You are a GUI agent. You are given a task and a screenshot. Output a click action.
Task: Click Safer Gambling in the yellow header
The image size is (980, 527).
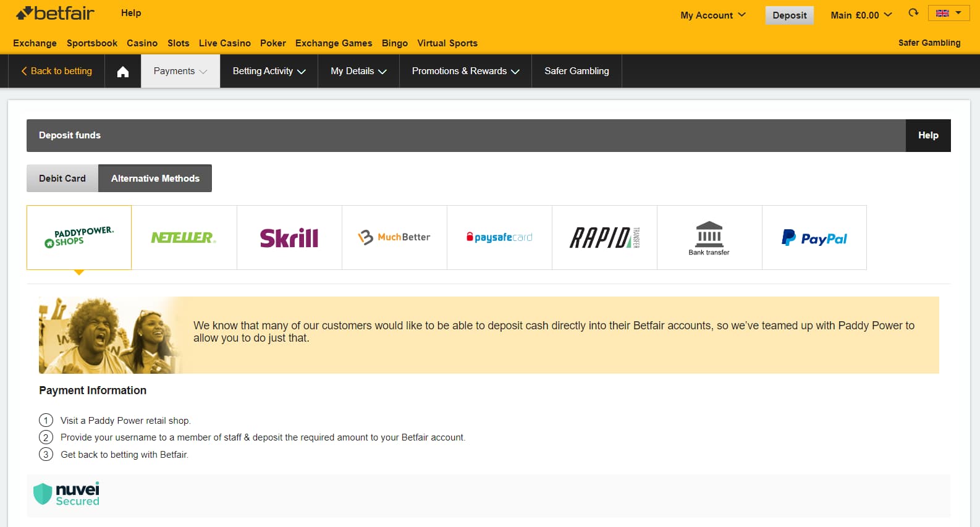929,43
